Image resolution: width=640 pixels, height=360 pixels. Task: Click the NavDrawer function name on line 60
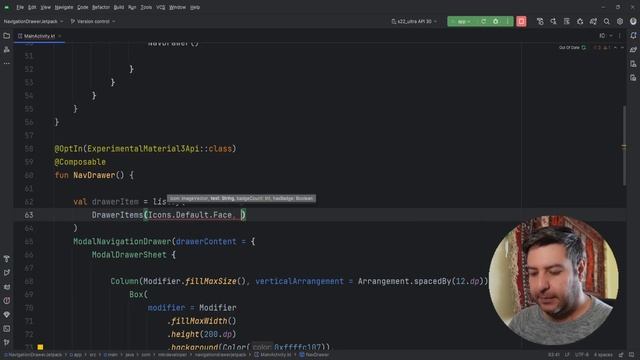point(94,175)
